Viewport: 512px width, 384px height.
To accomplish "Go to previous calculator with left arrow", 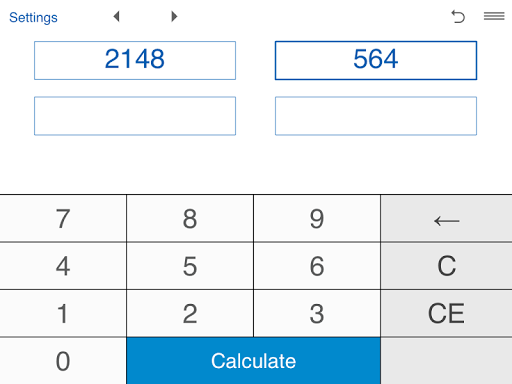I will [116, 16].
